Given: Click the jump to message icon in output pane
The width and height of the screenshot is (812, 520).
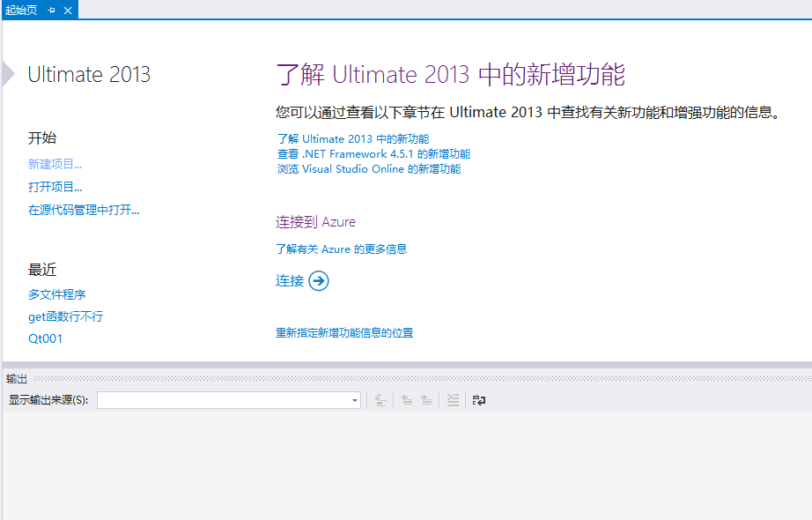Looking at the screenshot, I should pyautogui.click(x=380, y=400).
